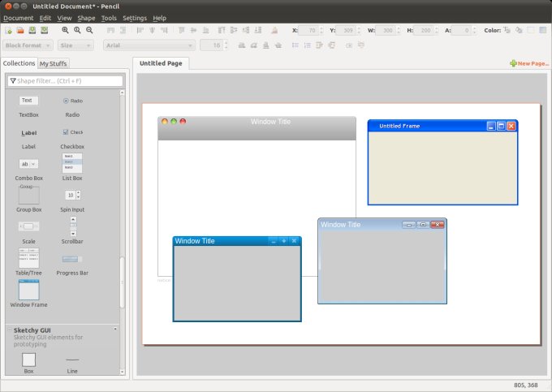Select the List Box shape
This screenshot has width=552, height=392.
pos(72,167)
